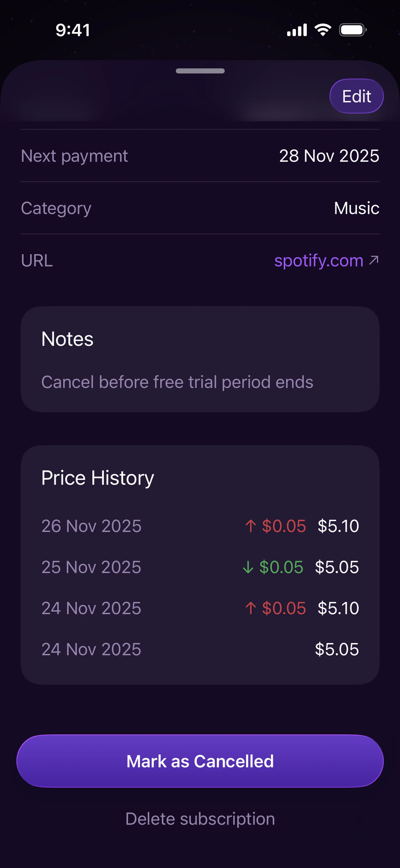Tap the red up arrow on 26 Nov
The image size is (400, 868).
click(x=250, y=526)
